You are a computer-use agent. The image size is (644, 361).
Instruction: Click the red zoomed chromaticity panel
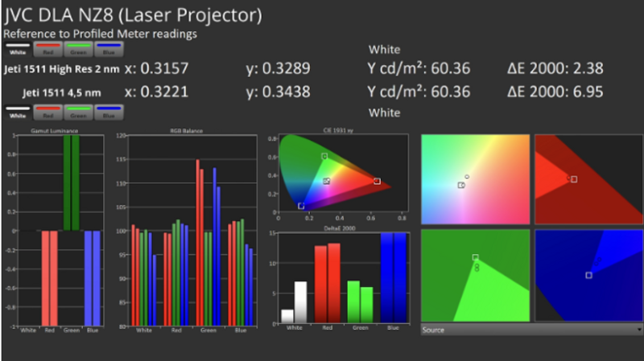click(x=589, y=179)
